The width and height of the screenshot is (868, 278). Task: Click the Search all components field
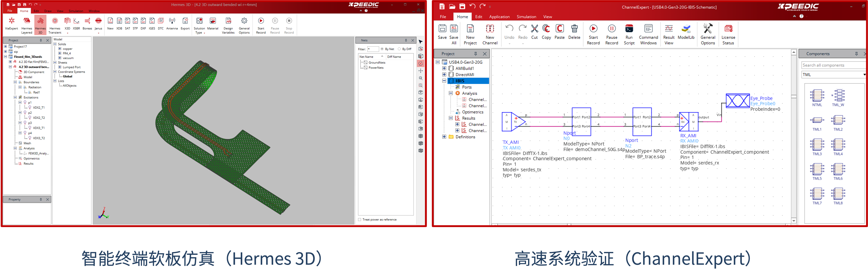832,65
